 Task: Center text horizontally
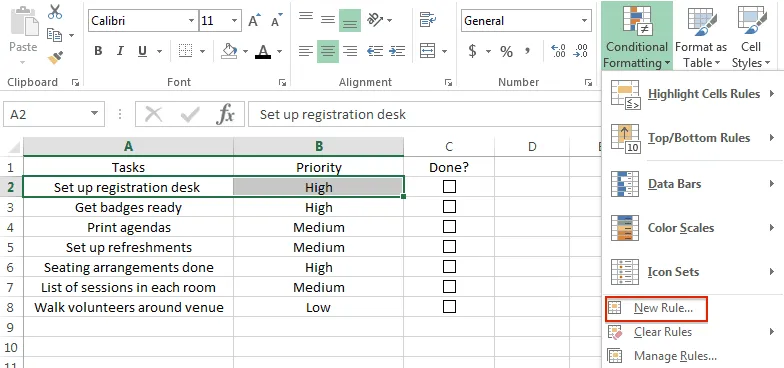point(328,51)
